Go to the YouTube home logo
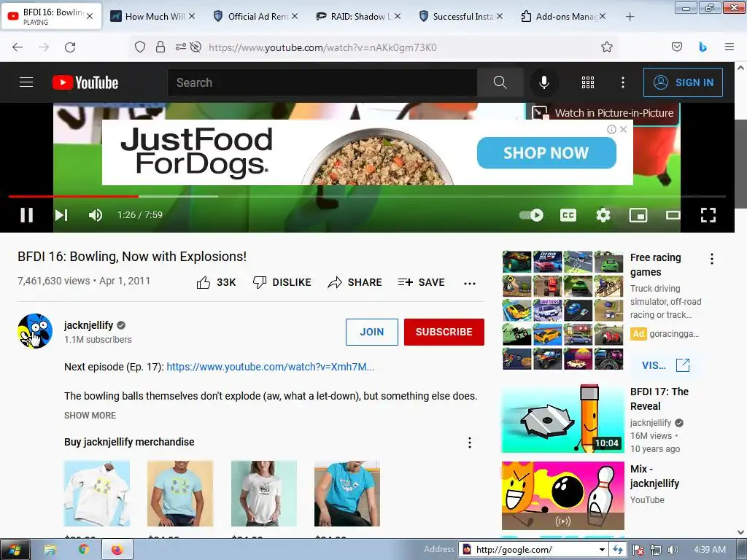This screenshot has width=747, height=560. coord(85,82)
